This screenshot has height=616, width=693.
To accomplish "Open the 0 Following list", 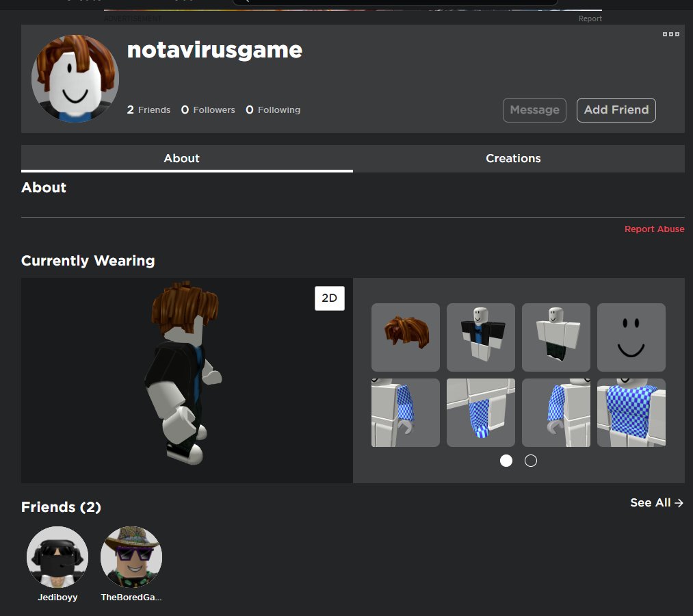I will pos(273,110).
